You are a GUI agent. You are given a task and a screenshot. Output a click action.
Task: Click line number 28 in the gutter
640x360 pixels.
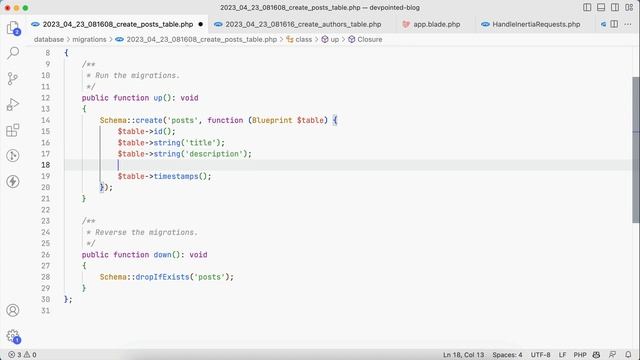(45, 277)
